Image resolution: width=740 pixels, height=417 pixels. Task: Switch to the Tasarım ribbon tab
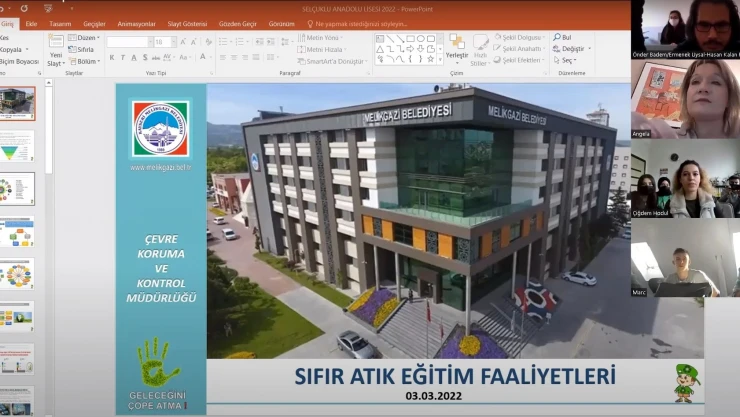point(60,22)
